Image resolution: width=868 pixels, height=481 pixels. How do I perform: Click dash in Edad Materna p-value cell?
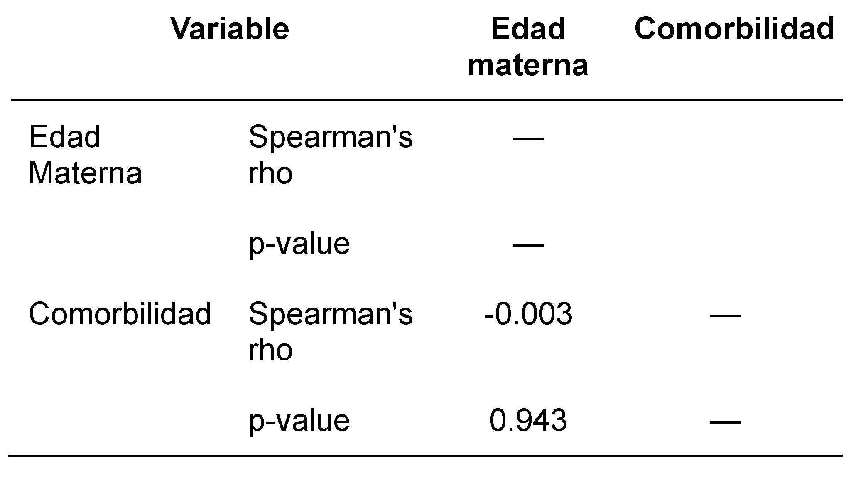coord(528,245)
